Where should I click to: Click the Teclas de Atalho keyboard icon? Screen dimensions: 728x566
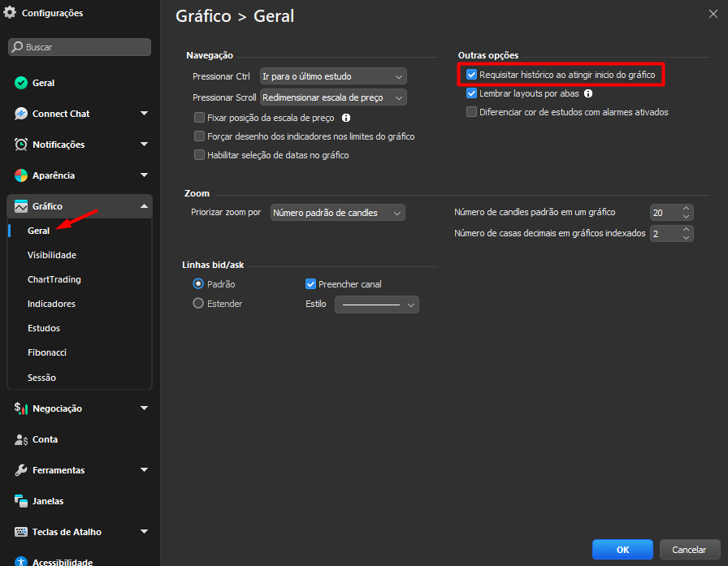(x=21, y=532)
